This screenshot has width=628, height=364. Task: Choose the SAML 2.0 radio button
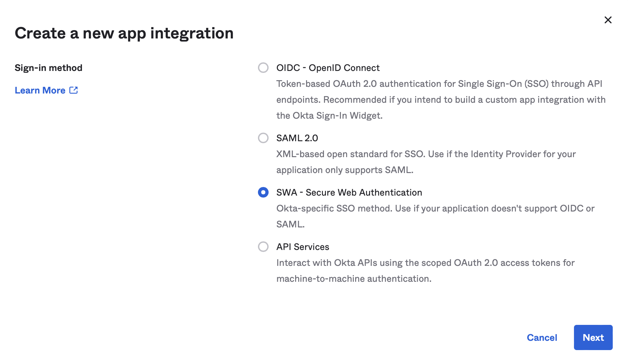(x=263, y=138)
